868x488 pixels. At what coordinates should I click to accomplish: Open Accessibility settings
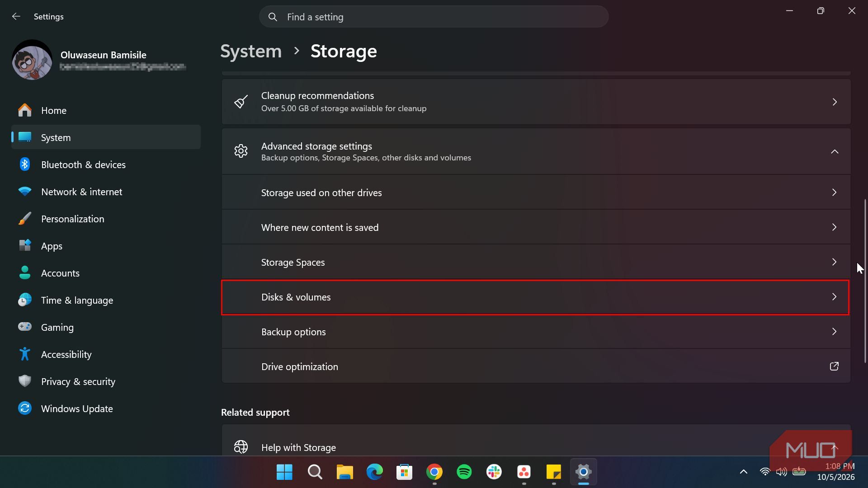click(x=106, y=354)
